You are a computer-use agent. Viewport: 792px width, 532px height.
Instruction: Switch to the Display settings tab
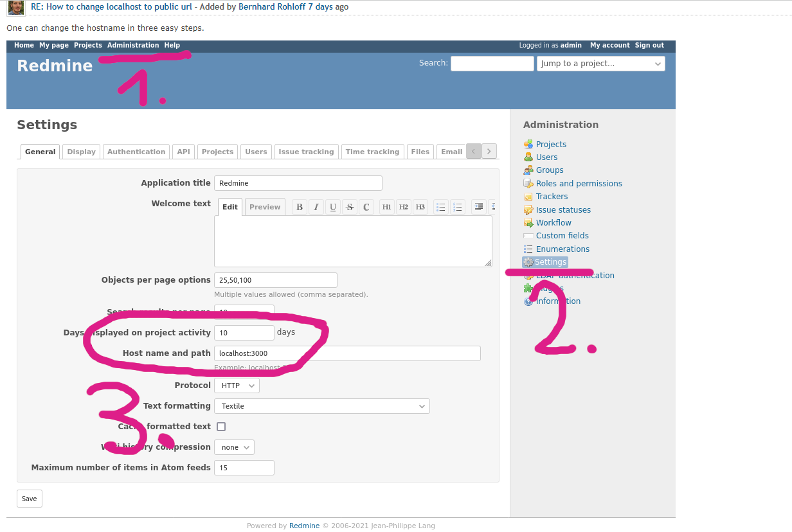click(x=82, y=152)
